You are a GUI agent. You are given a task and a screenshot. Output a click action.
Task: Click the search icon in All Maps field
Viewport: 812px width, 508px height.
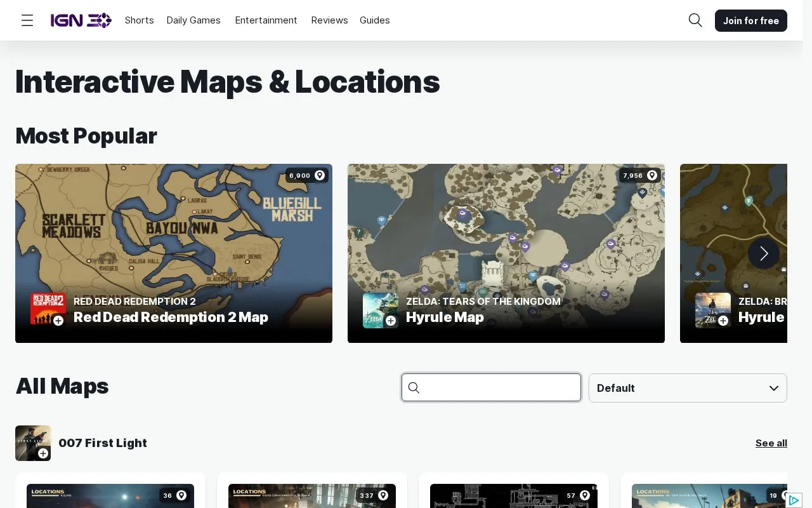pyautogui.click(x=414, y=387)
